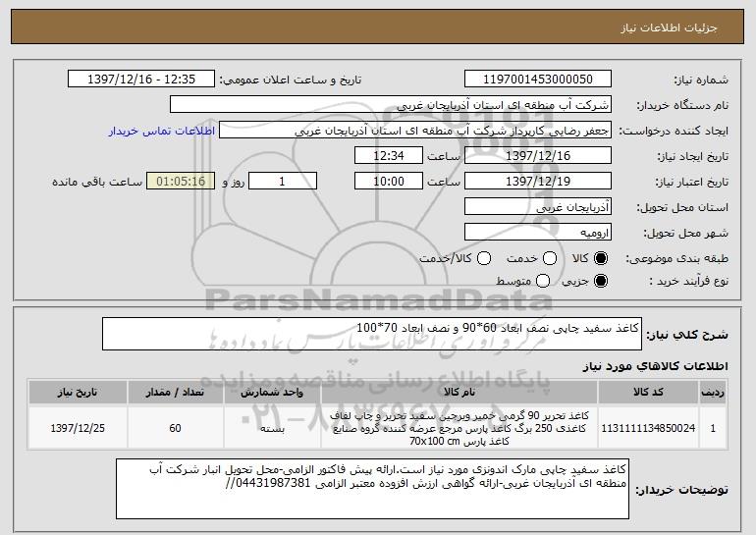
Task: Click the تاریخ نیاز column header
Action: pyautogui.click(x=78, y=393)
